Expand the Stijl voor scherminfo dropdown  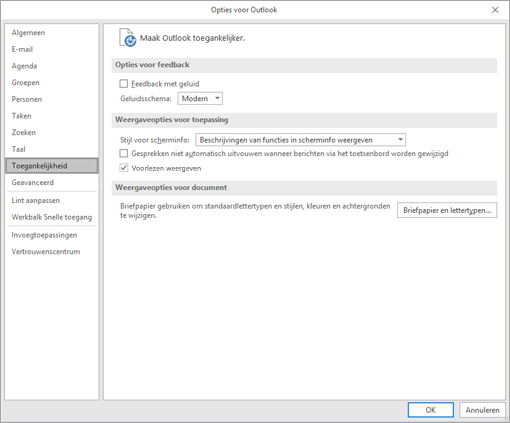[x=300, y=140]
